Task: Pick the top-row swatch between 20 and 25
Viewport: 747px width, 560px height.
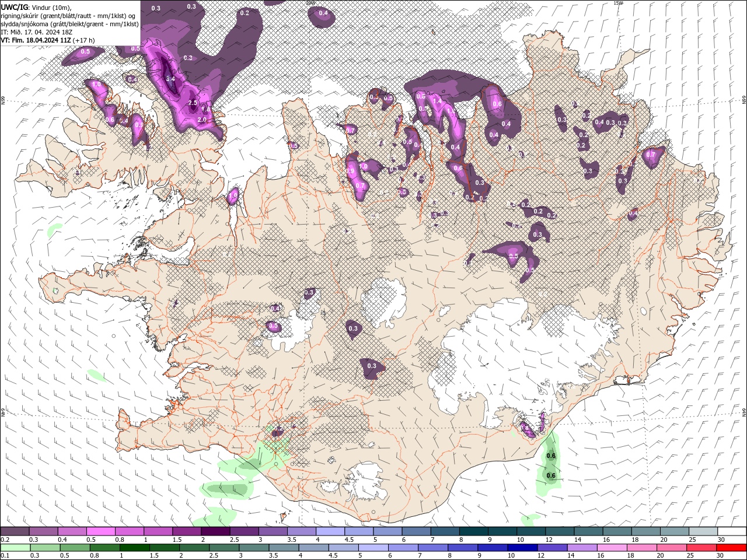Action: [x=675, y=531]
